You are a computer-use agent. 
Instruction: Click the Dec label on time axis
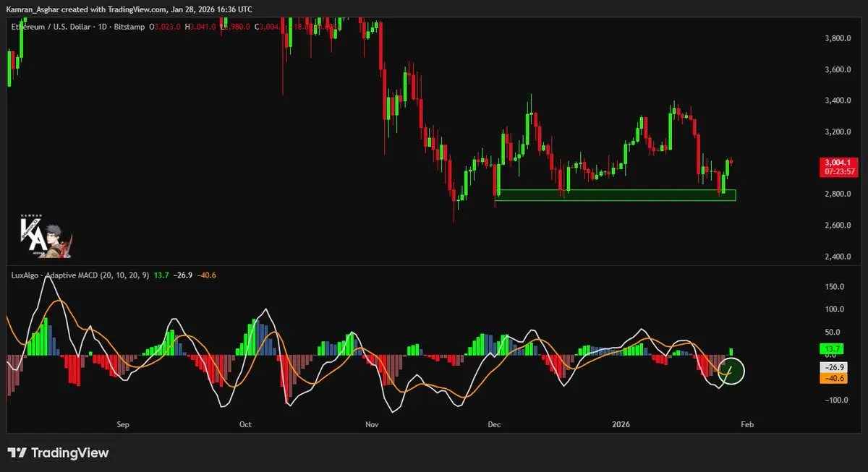495,425
